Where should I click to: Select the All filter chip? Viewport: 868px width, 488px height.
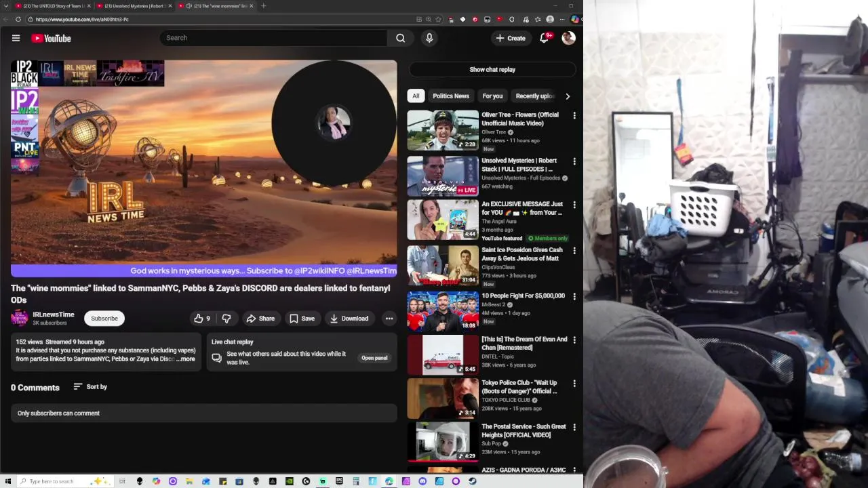tap(416, 96)
